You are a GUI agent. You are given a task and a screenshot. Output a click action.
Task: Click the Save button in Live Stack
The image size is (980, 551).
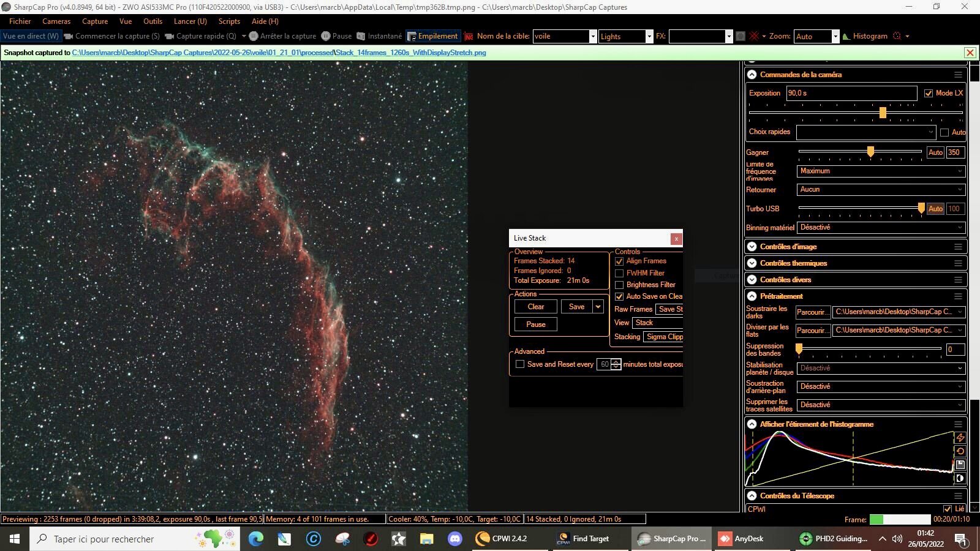(576, 307)
